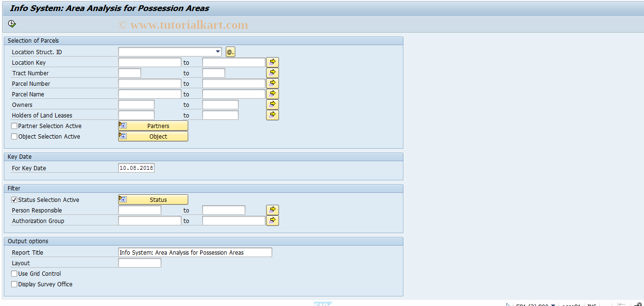Click the Holders of Land Leases to field
Viewport: 644px width, 306px height.
click(x=220, y=115)
